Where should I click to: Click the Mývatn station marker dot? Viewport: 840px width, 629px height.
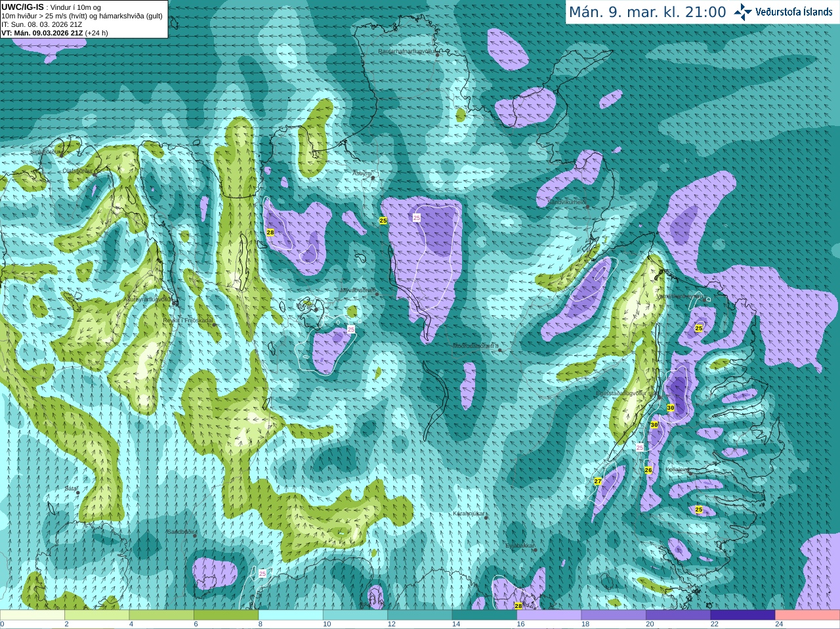coord(316,309)
